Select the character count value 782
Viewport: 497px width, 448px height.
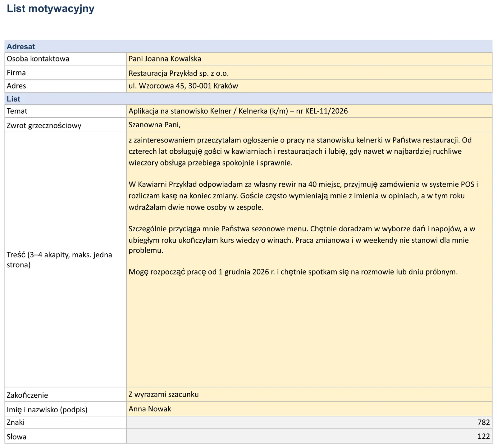(309, 423)
